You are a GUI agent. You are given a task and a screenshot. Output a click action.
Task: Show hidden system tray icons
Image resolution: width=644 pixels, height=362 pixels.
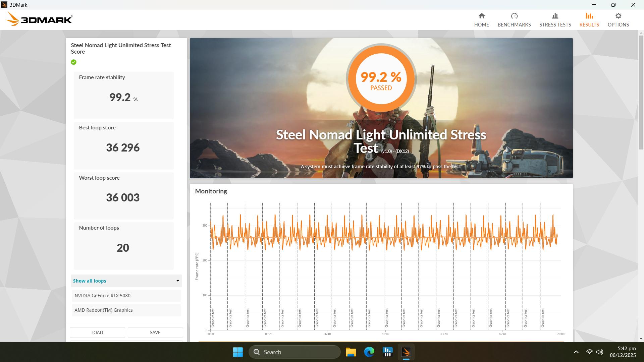tap(576, 352)
